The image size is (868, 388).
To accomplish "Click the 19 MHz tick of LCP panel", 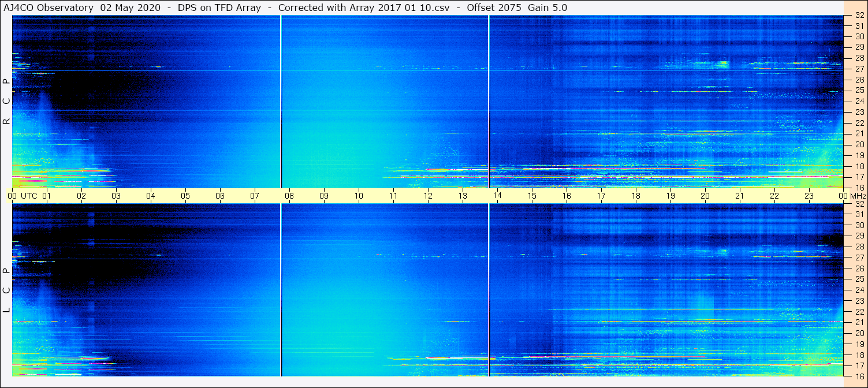I will coord(859,344).
